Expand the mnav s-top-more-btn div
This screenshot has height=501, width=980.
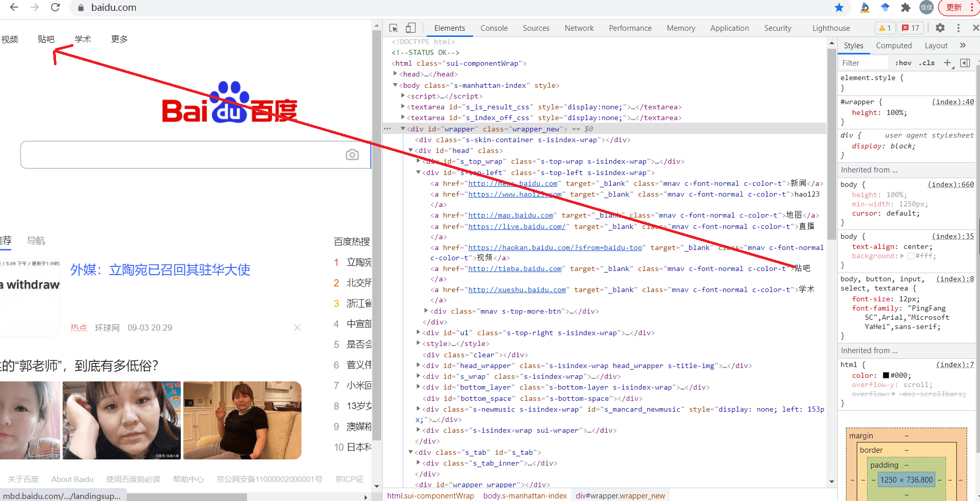click(426, 311)
